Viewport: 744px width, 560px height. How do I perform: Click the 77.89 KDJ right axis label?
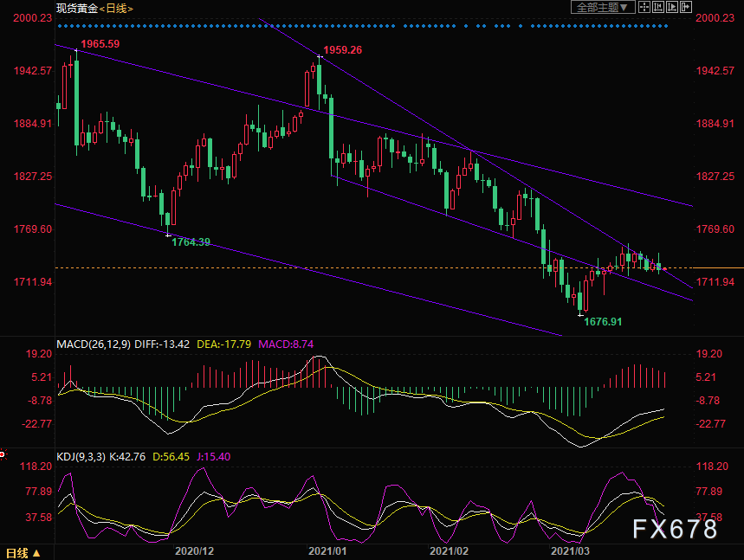(x=708, y=492)
